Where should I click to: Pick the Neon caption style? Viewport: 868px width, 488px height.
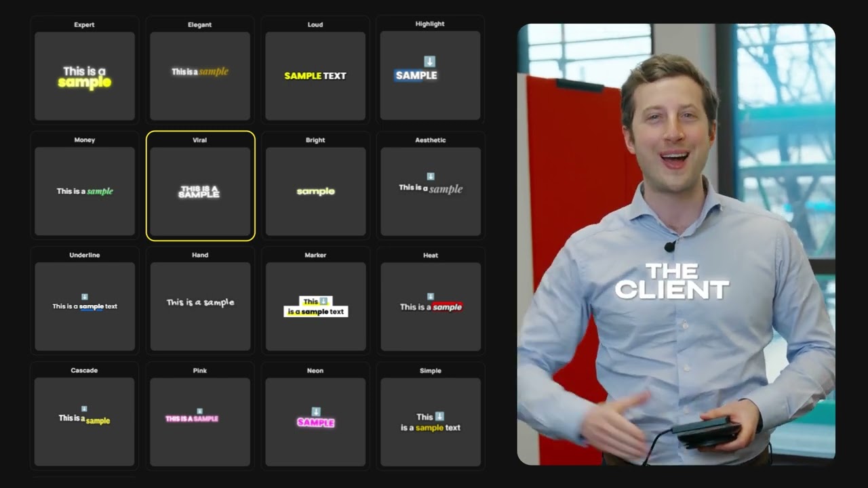315,415
